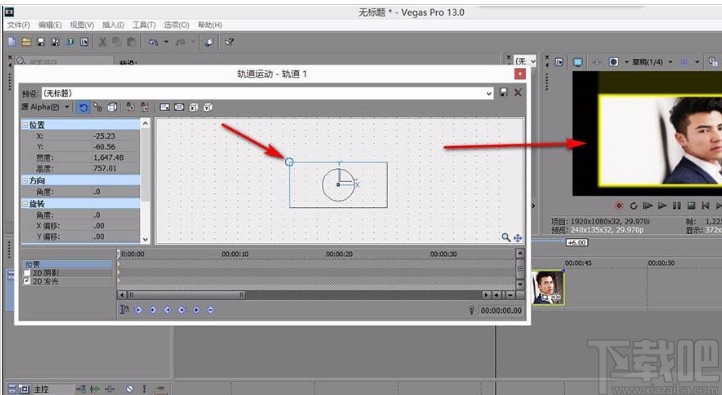Image resolution: width=722 pixels, height=395 pixels.
Task: Click the X value field showing -25.23
Action: (104, 136)
